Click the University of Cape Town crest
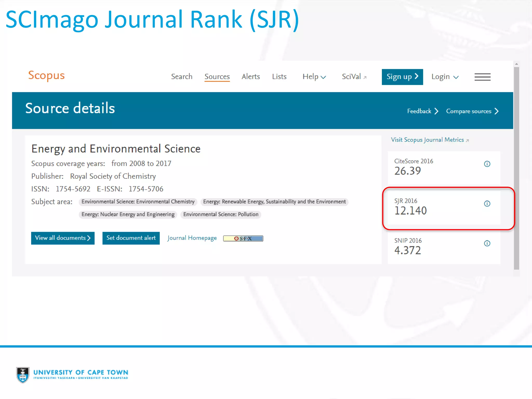532x399 pixels. (x=23, y=375)
